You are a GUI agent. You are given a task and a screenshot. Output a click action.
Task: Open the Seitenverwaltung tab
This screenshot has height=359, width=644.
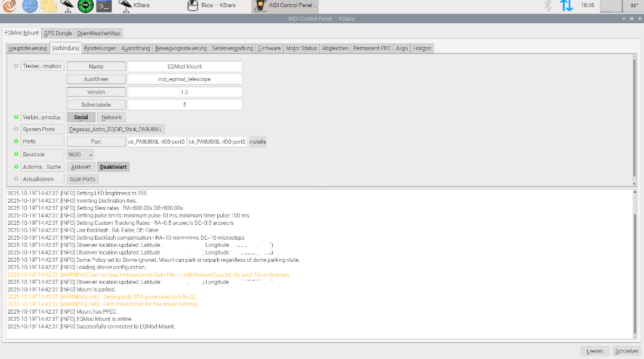pos(232,48)
